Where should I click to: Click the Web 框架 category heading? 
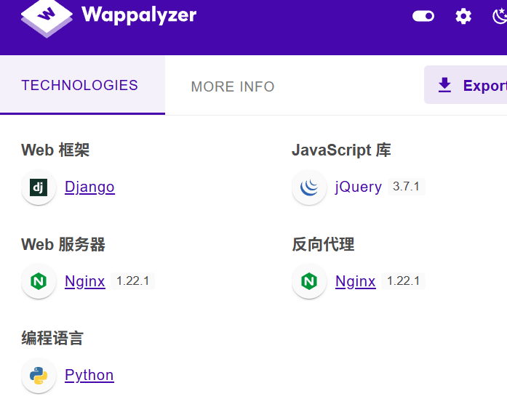[x=55, y=150]
